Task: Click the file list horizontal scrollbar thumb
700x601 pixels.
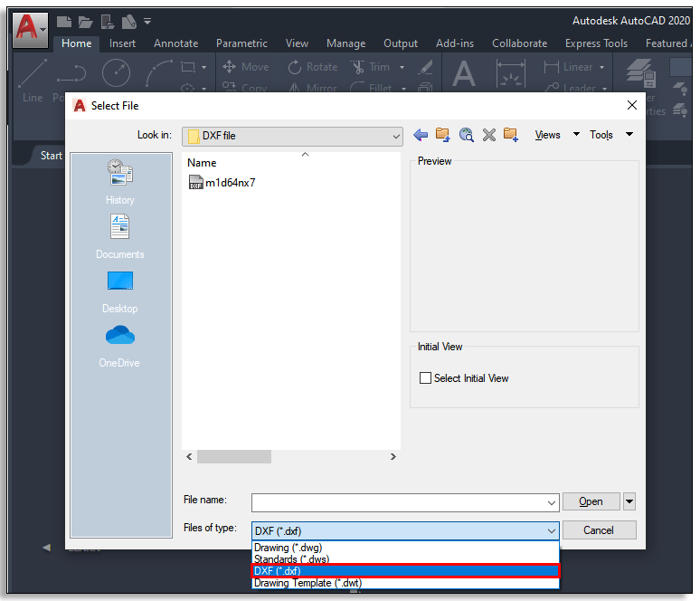Action: tap(234, 457)
